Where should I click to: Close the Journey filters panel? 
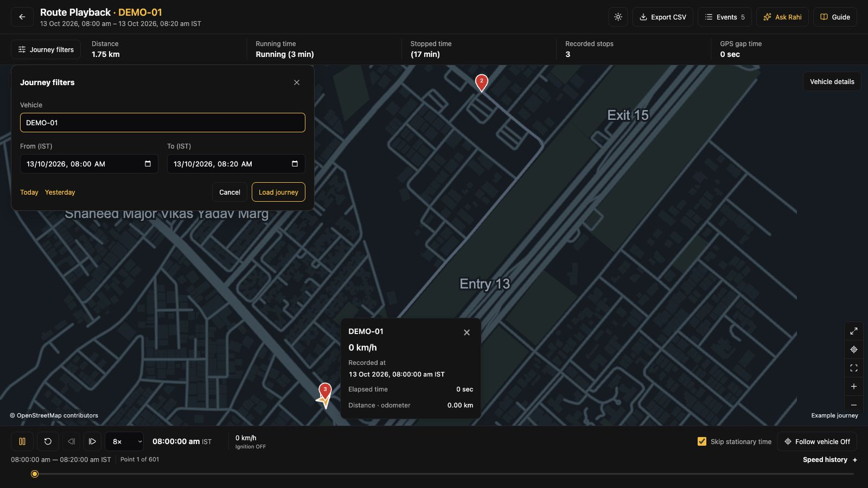tap(297, 82)
